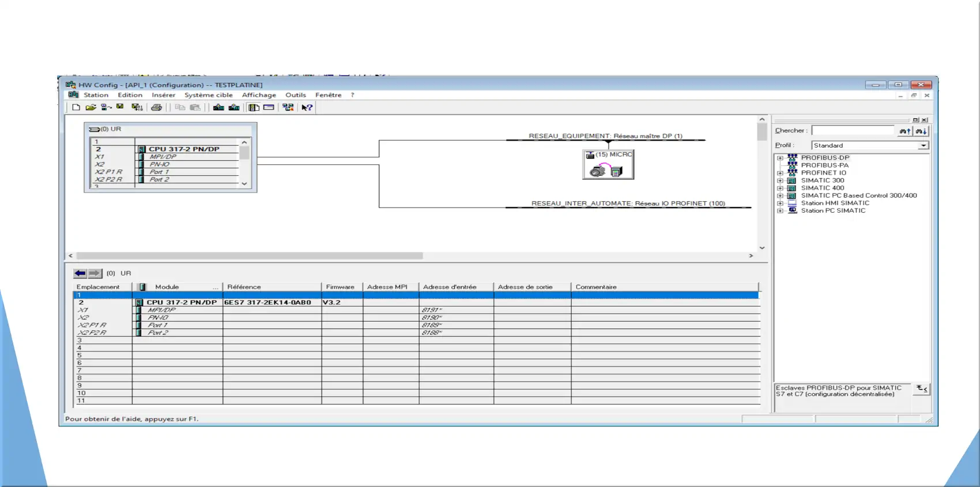Open the Station menu

[x=96, y=95]
